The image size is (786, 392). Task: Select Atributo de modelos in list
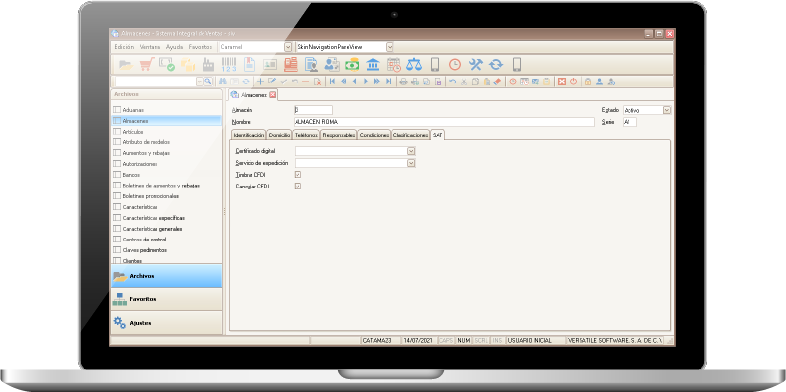(x=146, y=142)
